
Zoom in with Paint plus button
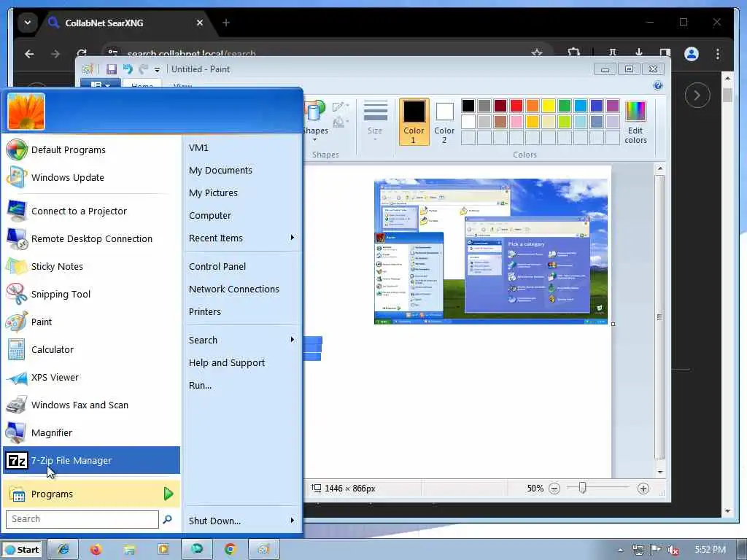(643, 489)
